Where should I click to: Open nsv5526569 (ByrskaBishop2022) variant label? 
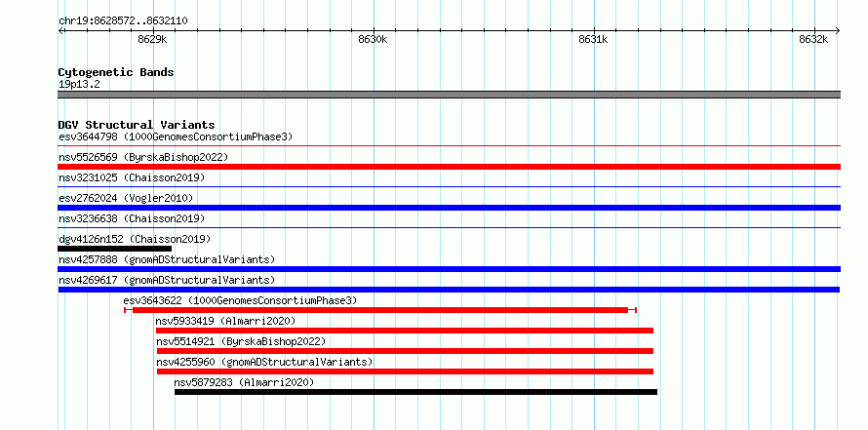[143, 157]
